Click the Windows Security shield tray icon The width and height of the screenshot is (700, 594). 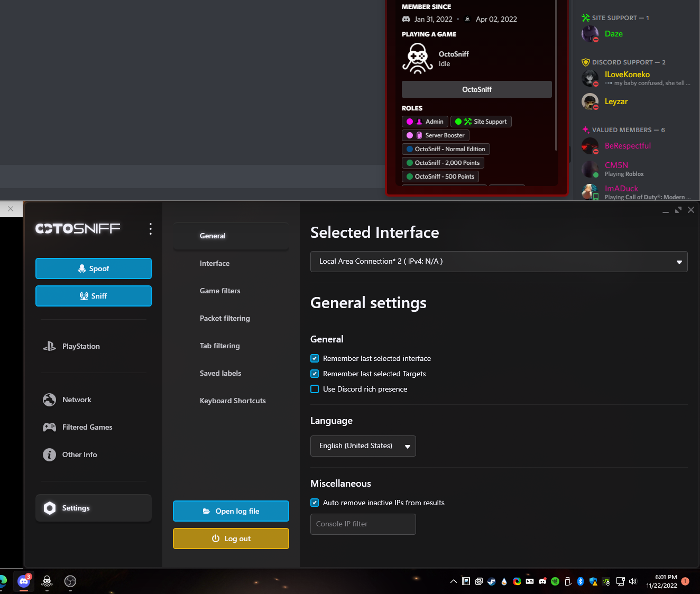(x=593, y=581)
